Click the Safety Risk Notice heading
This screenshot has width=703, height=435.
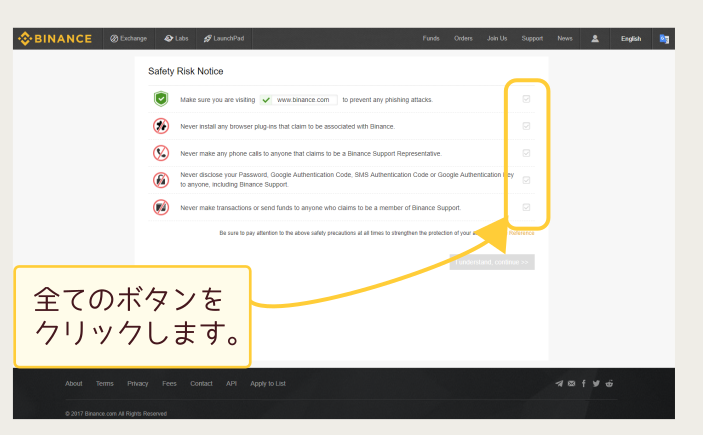click(186, 71)
